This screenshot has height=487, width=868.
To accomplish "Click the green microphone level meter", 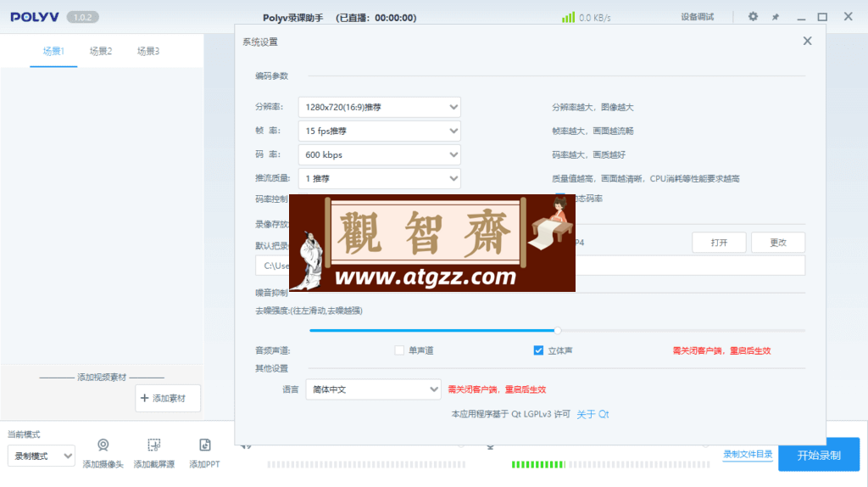I will click(x=538, y=464).
